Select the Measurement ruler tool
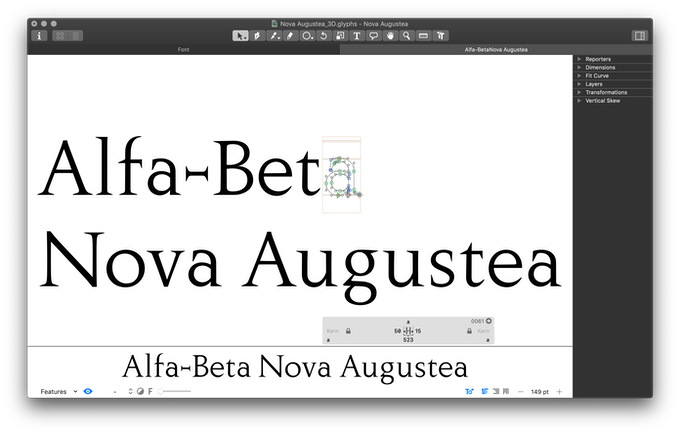Screen dimensions: 680x434 point(423,36)
